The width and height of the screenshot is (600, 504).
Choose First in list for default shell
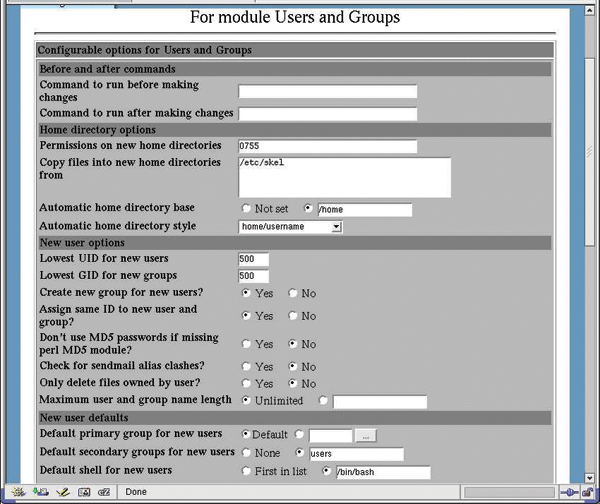pyautogui.click(x=246, y=472)
